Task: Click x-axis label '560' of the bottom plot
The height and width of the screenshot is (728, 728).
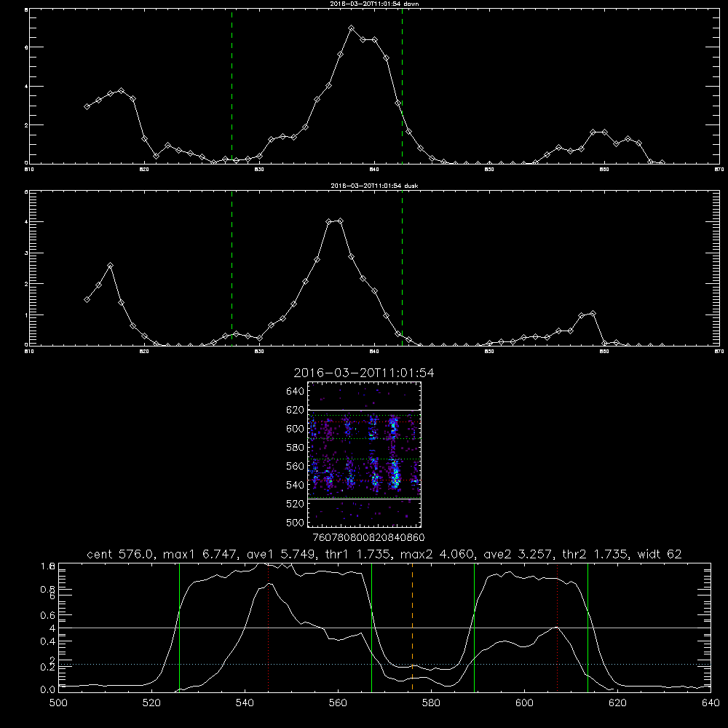Action: tap(338, 703)
